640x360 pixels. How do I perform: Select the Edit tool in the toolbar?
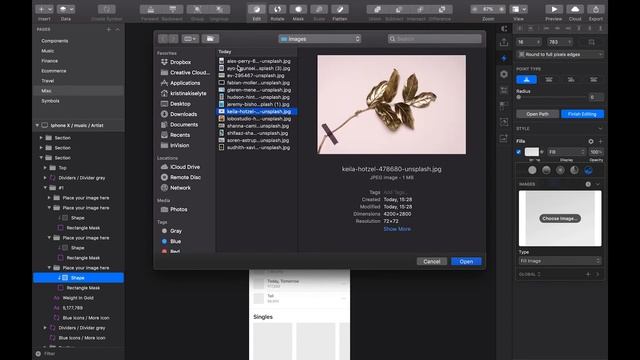[x=256, y=9]
